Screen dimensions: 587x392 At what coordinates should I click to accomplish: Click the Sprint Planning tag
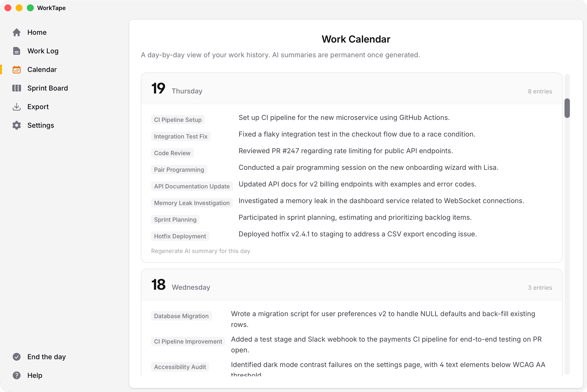click(175, 219)
